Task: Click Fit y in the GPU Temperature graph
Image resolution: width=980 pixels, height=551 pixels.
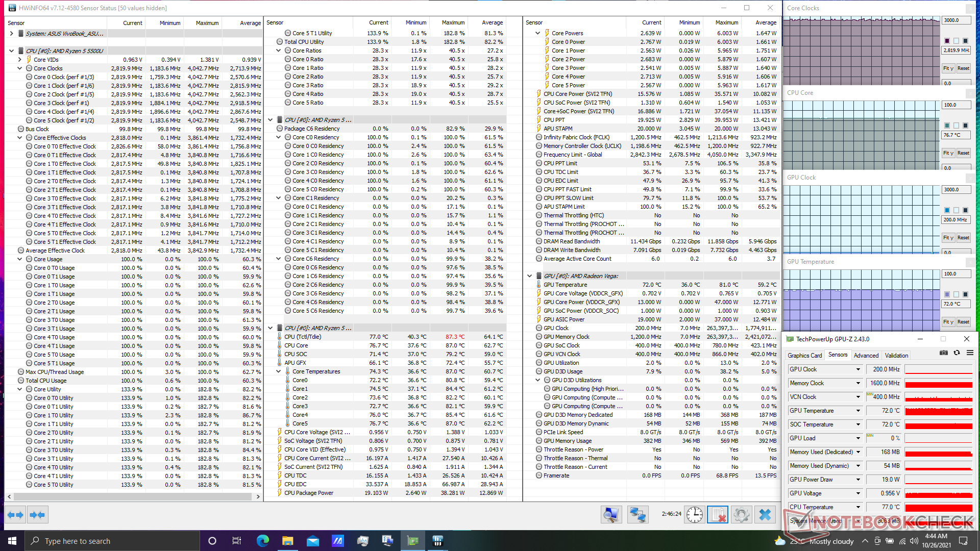Action: pos(948,322)
